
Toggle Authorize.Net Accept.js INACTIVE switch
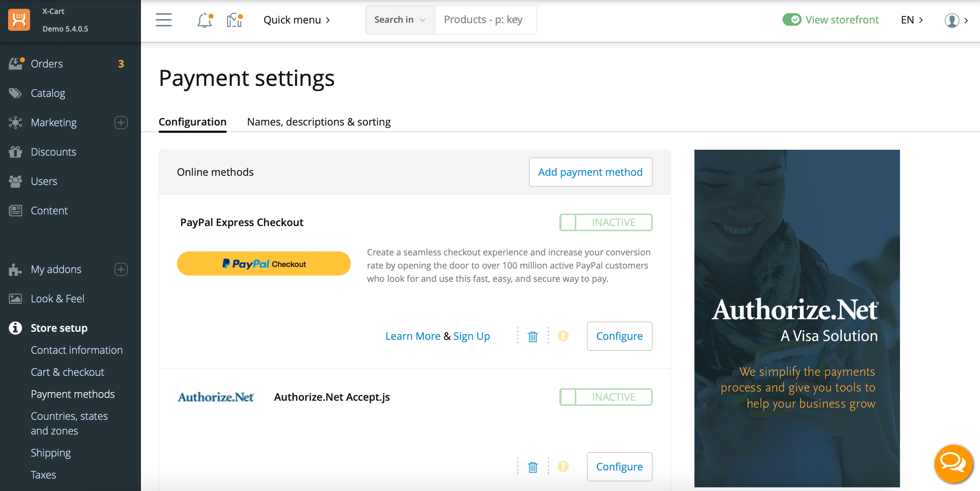pyautogui.click(x=606, y=397)
